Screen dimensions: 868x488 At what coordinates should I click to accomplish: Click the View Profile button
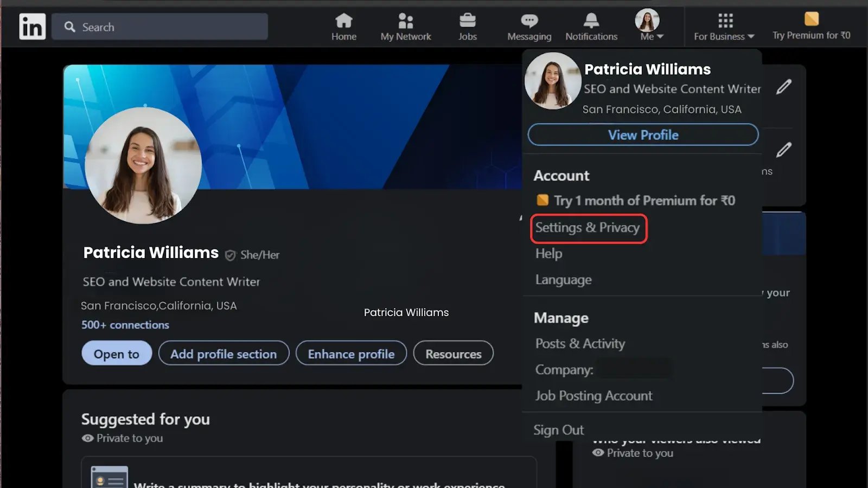pos(643,135)
